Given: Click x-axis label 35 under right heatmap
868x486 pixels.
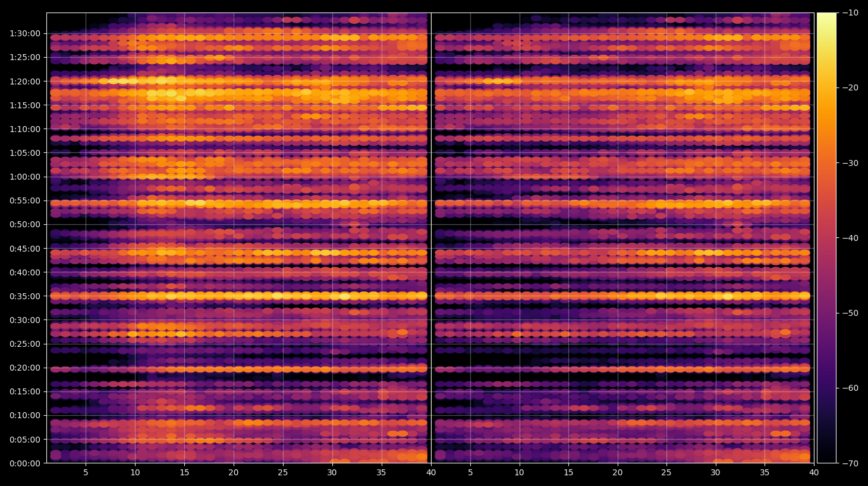Looking at the screenshot, I should pos(765,473).
